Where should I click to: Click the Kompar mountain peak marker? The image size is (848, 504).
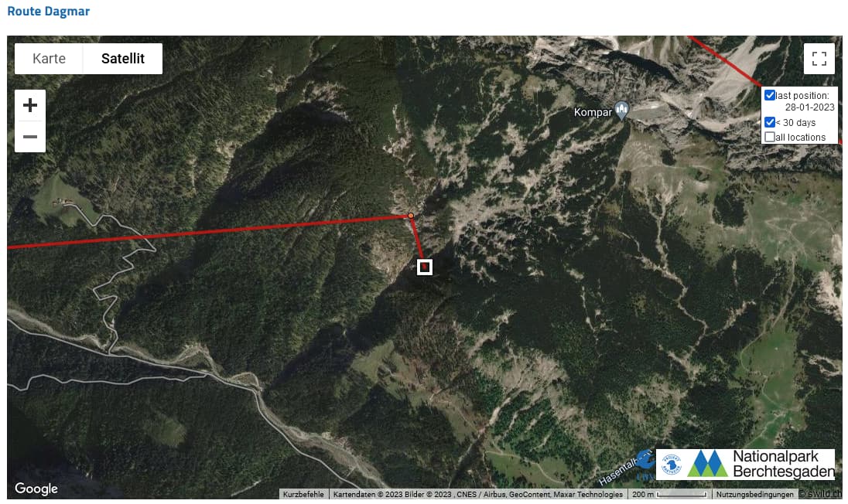point(622,111)
